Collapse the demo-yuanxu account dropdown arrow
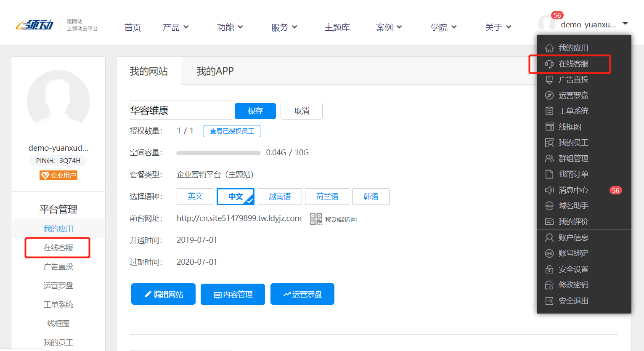 tap(625, 24)
